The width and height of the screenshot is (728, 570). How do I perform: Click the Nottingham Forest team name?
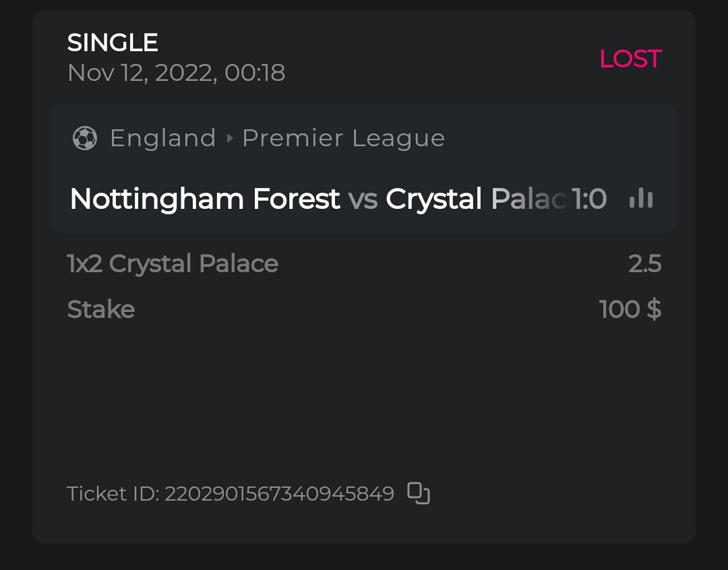click(x=205, y=199)
